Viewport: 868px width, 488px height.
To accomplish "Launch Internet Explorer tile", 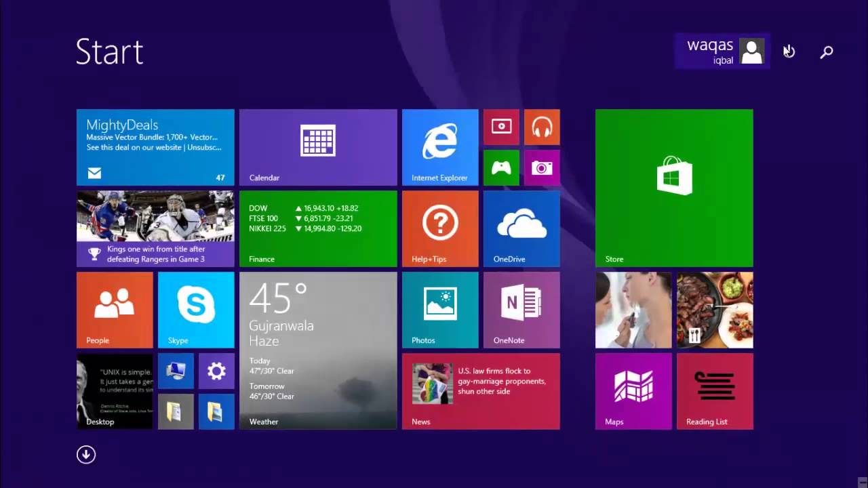I will pyautogui.click(x=440, y=147).
